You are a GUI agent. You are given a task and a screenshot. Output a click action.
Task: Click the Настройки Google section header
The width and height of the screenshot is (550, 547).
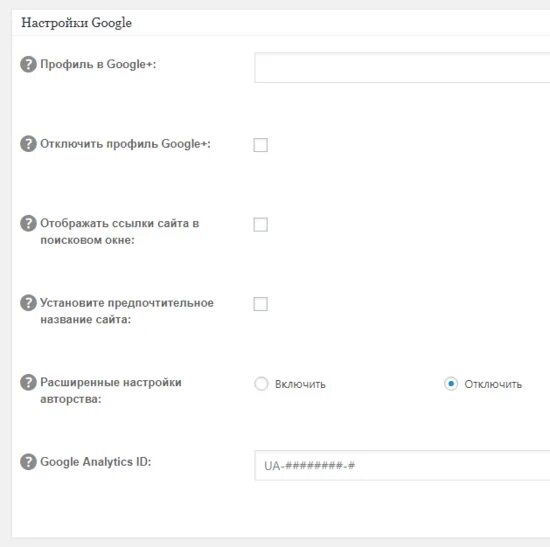pos(76,23)
